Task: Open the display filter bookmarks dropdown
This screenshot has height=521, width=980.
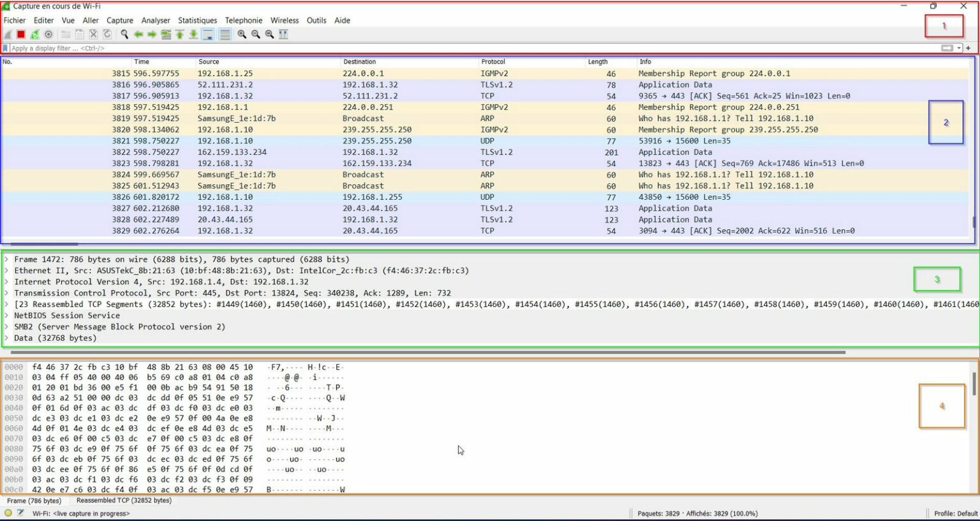Action: [x=5, y=48]
